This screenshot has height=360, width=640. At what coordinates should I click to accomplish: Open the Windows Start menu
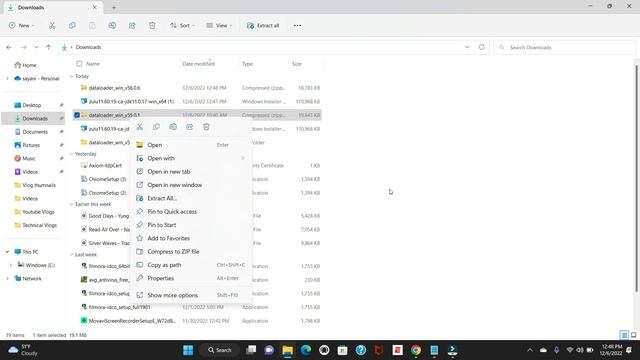point(188,350)
